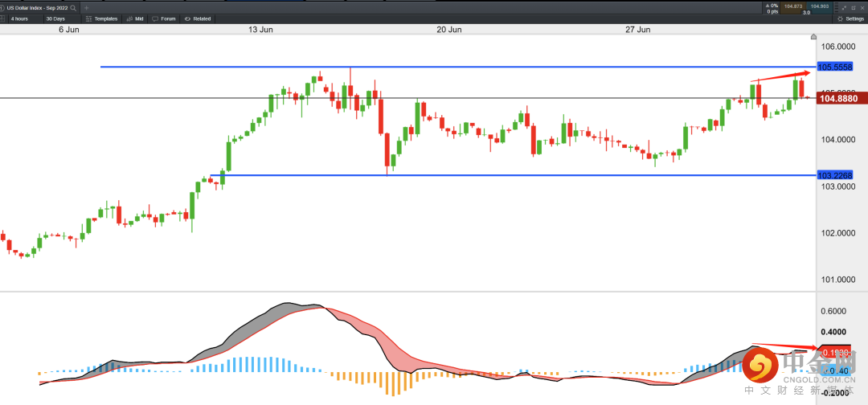Click the 0% change indicator

tap(772, 6)
